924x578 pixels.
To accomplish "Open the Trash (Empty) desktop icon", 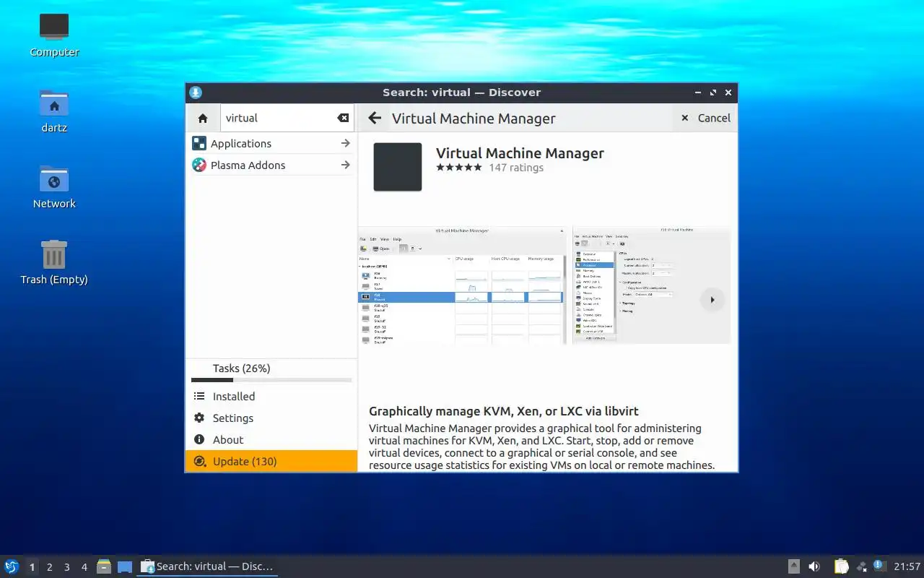I will pos(54,262).
